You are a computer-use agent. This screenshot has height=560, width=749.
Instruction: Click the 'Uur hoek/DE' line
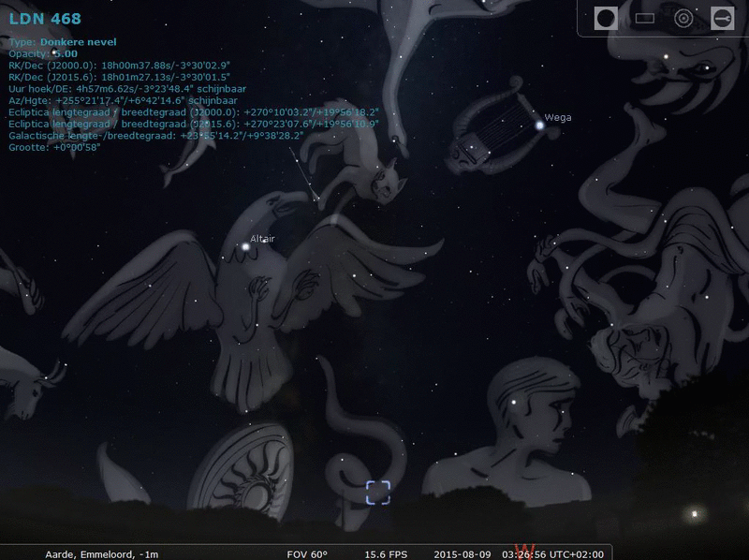pyautogui.click(x=127, y=89)
